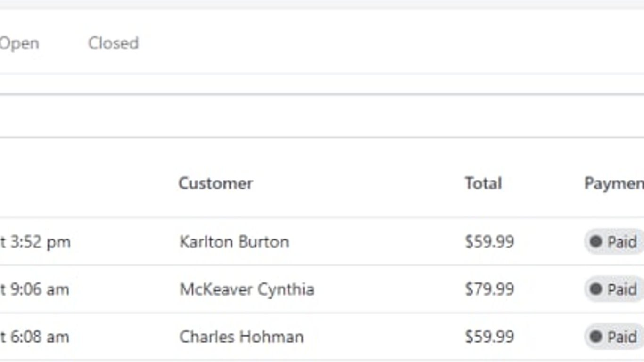644x362 pixels.
Task: Open customer Karlton Burton's order
Action: coord(234,242)
